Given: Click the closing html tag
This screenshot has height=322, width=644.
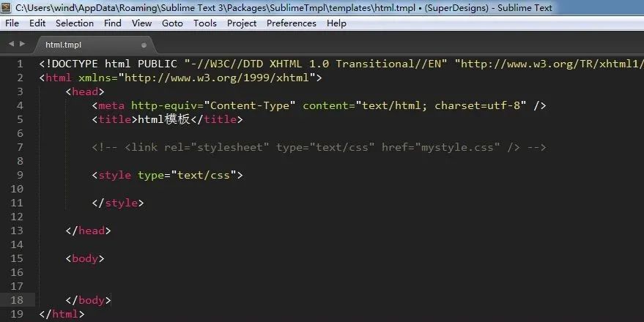Looking at the screenshot, I should point(62,314).
